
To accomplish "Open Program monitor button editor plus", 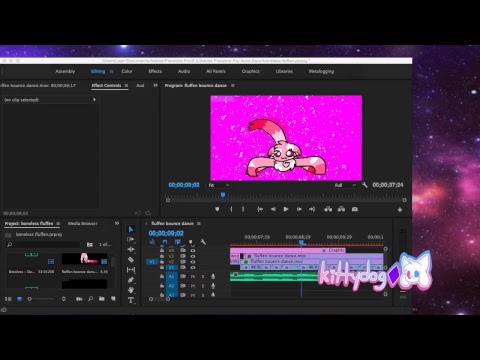I will click(400, 210).
